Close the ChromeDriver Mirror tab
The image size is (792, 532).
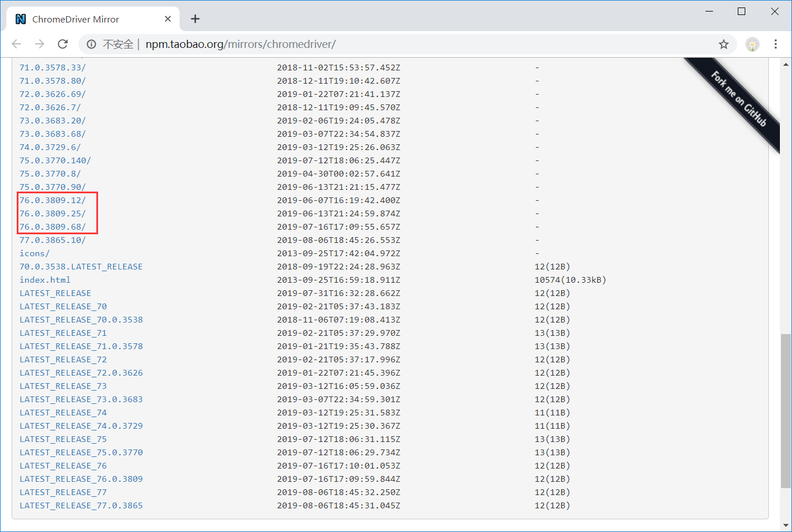[168, 19]
